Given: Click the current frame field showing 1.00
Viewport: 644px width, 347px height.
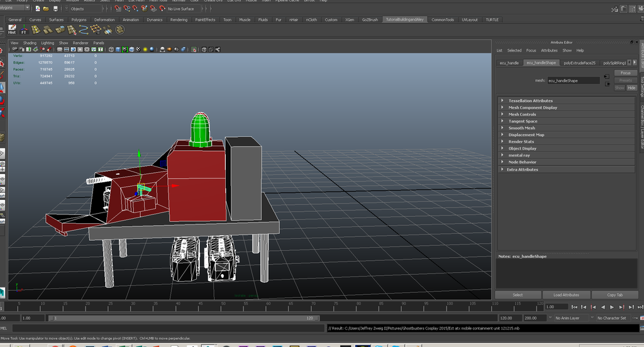Looking at the screenshot, I should (556, 307).
